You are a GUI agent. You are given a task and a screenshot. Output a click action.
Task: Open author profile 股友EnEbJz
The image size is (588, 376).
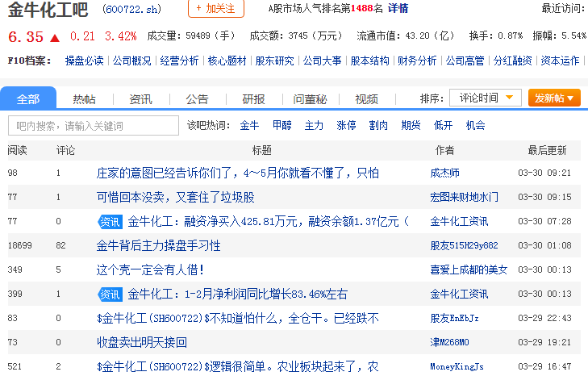coord(454,318)
